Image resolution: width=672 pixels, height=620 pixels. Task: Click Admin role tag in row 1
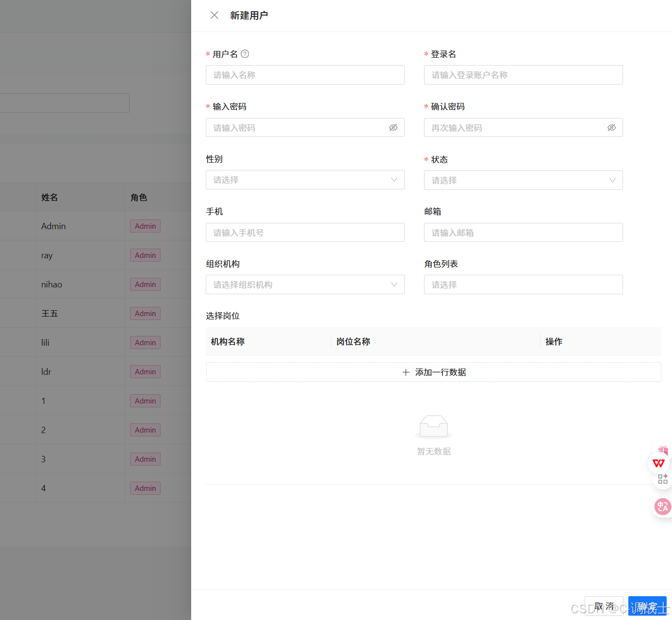(x=145, y=401)
